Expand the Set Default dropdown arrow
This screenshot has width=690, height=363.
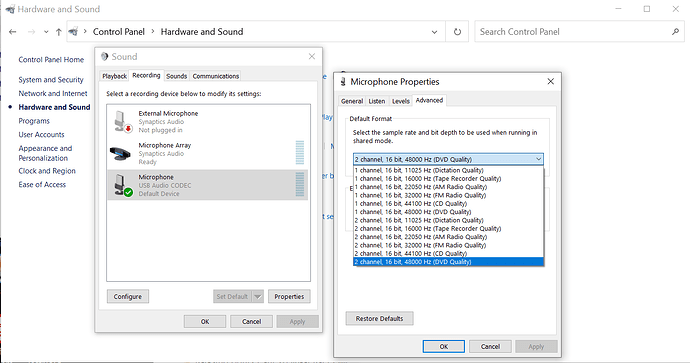pyautogui.click(x=258, y=297)
